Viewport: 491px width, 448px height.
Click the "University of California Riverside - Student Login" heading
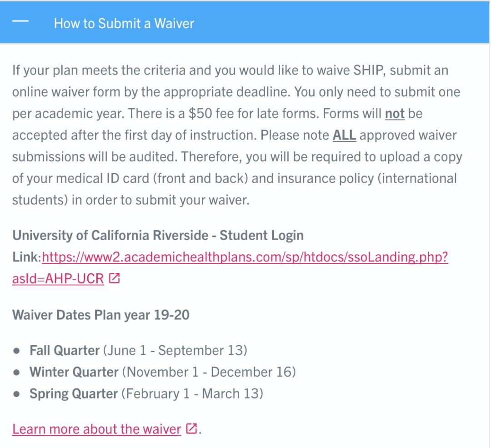[158, 236]
